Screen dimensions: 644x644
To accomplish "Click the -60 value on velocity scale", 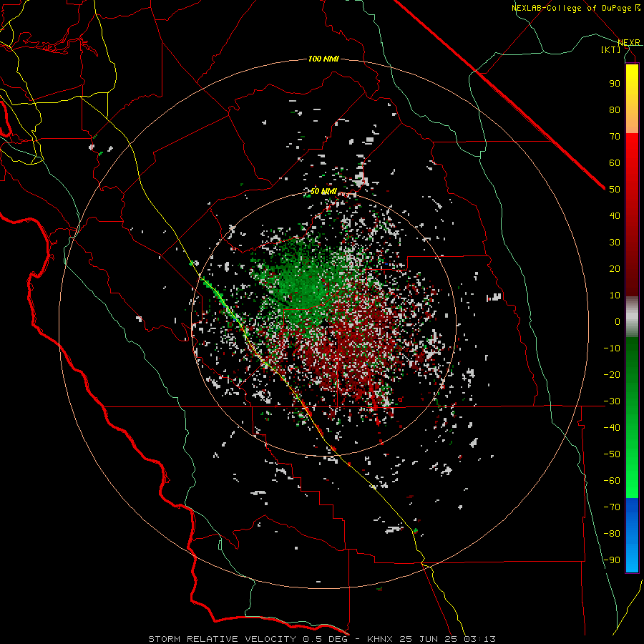I will [612, 481].
